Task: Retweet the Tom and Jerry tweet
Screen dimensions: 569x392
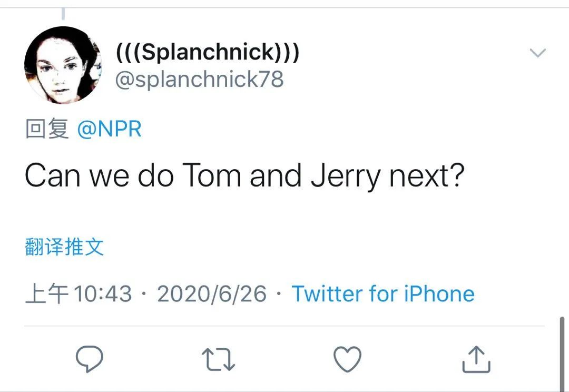Action: click(x=218, y=359)
